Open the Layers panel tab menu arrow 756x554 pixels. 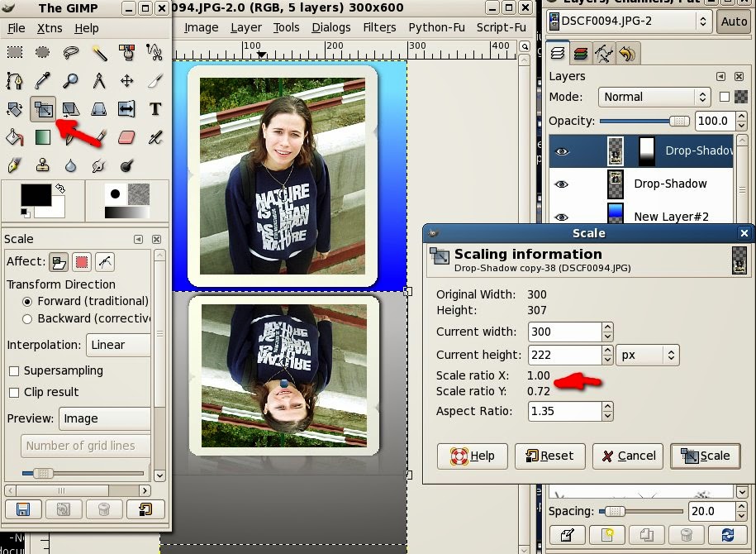click(x=720, y=76)
